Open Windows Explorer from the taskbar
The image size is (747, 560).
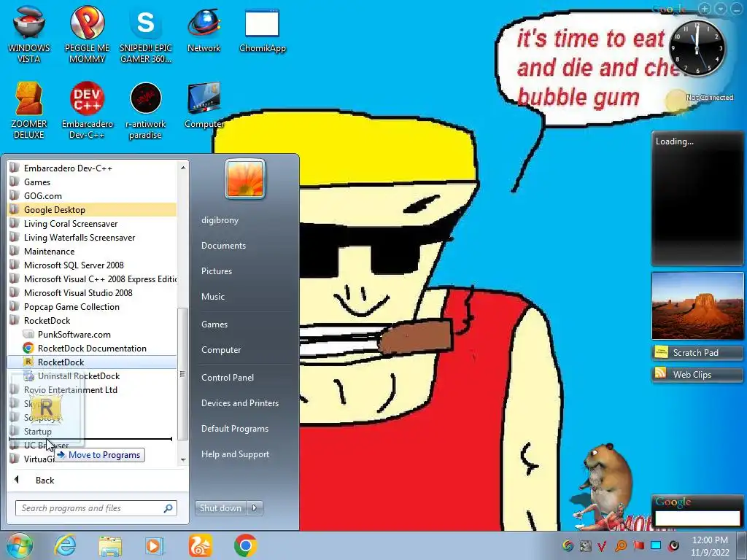110,545
